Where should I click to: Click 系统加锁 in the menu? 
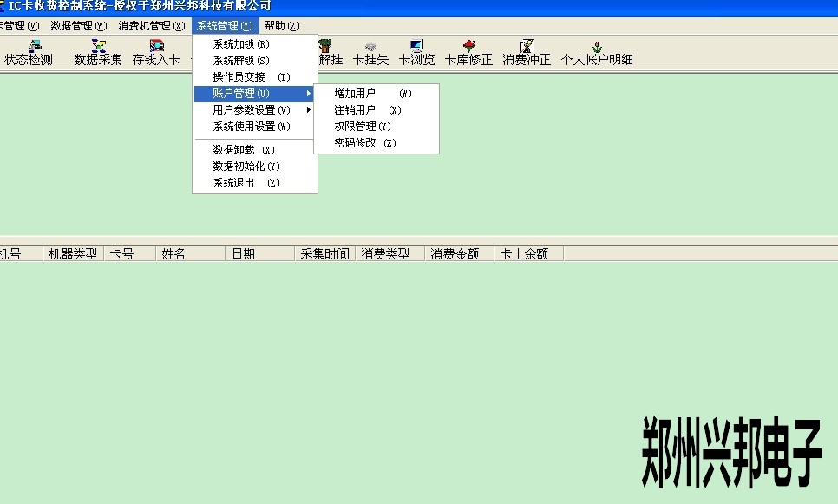(x=241, y=43)
